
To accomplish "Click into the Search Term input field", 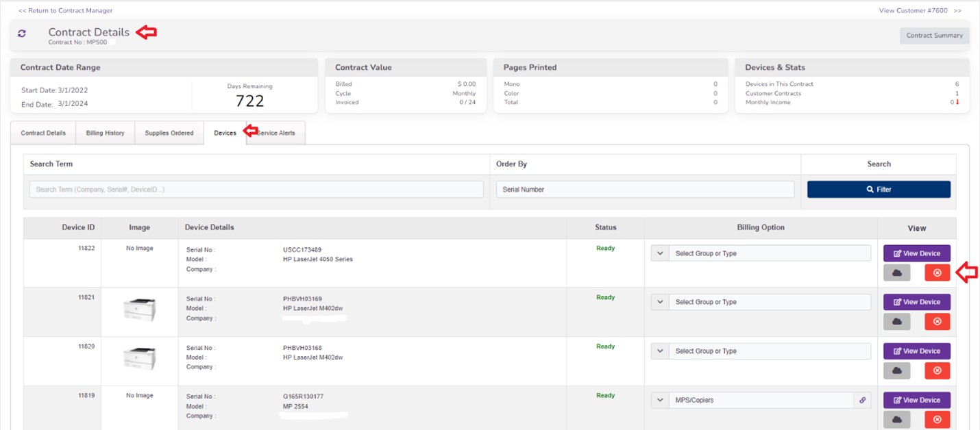I will [x=256, y=190].
